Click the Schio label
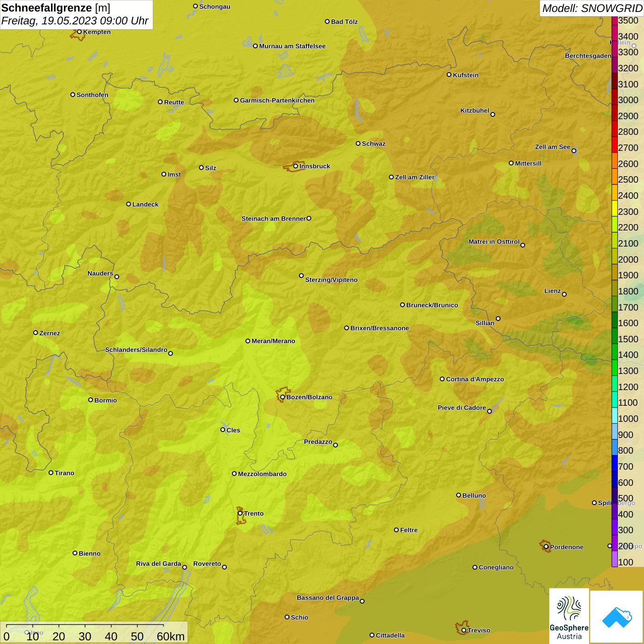 click(299, 617)
